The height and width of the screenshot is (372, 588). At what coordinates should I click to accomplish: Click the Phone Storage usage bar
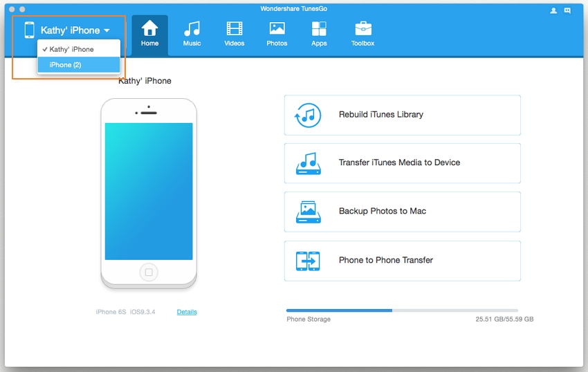click(x=402, y=310)
